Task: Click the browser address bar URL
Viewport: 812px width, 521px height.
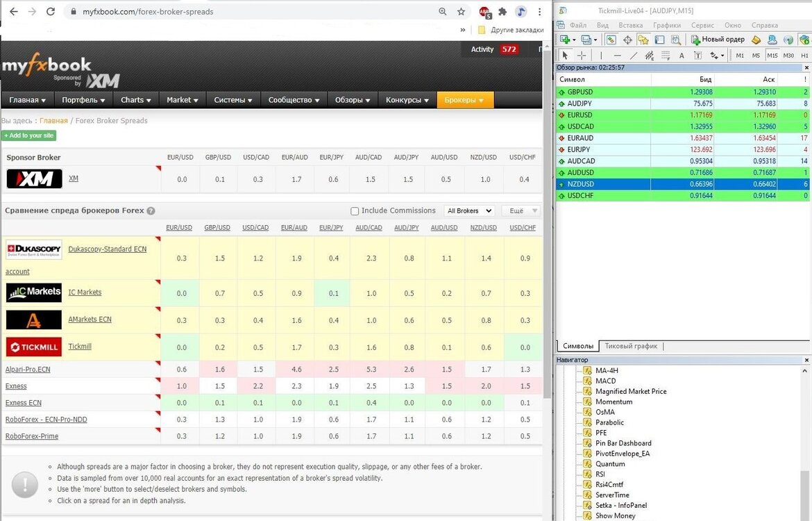Action: click(148, 11)
